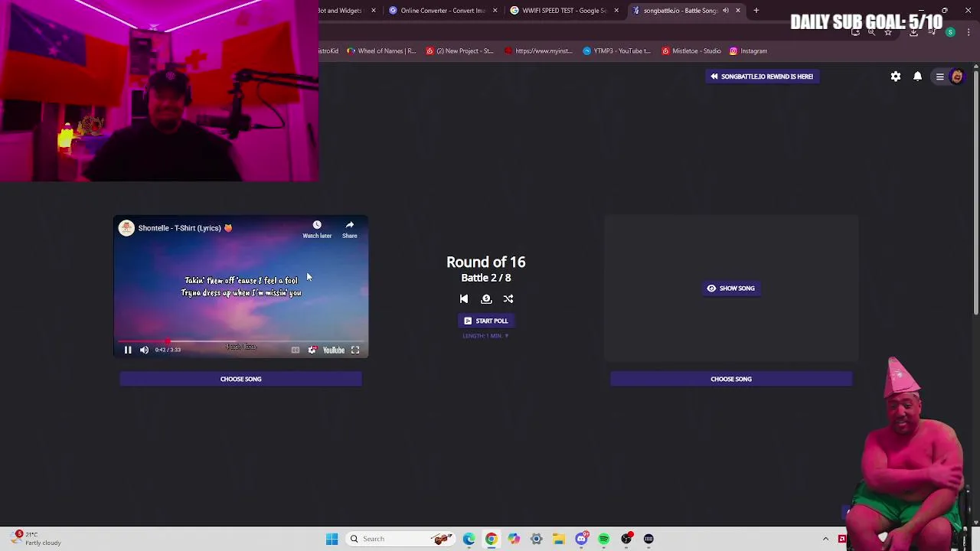The width and height of the screenshot is (980, 551).
Task: Click the taskbar Search box
Action: click(400, 539)
